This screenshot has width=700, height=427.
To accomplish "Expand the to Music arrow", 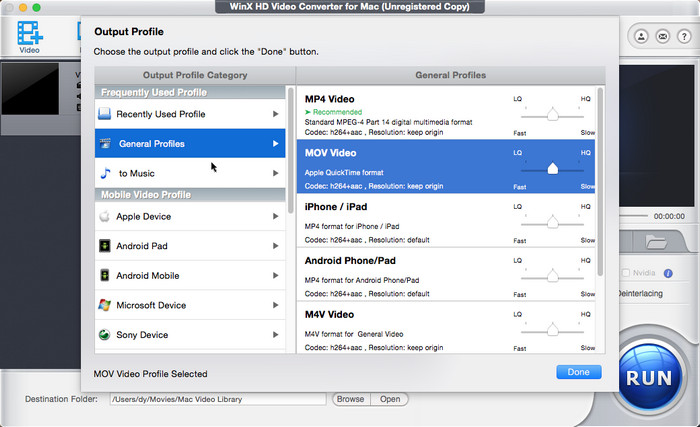I will 275,173.
